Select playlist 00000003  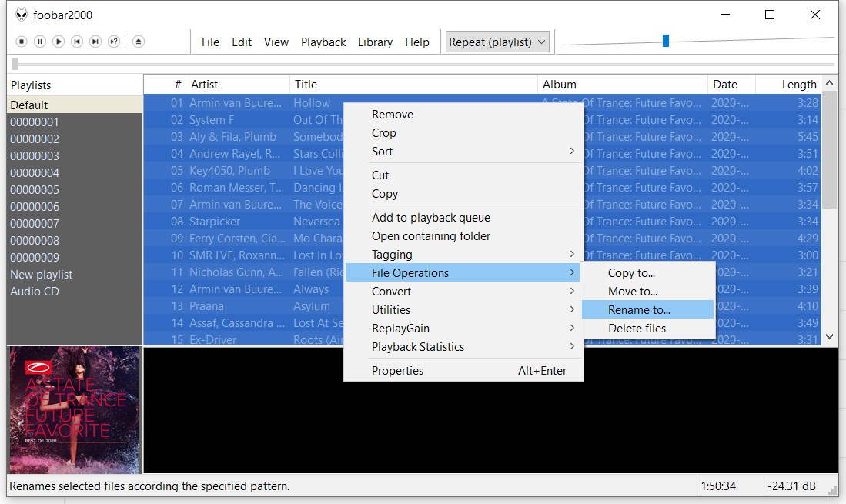pyautogui.click(x=74, y=155)
